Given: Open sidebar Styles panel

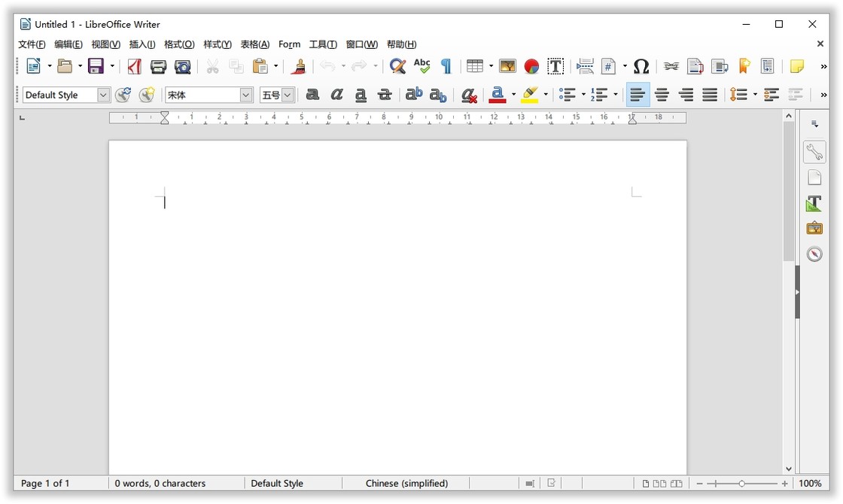Looking at the screenshot, I should [x=814, y=203].
